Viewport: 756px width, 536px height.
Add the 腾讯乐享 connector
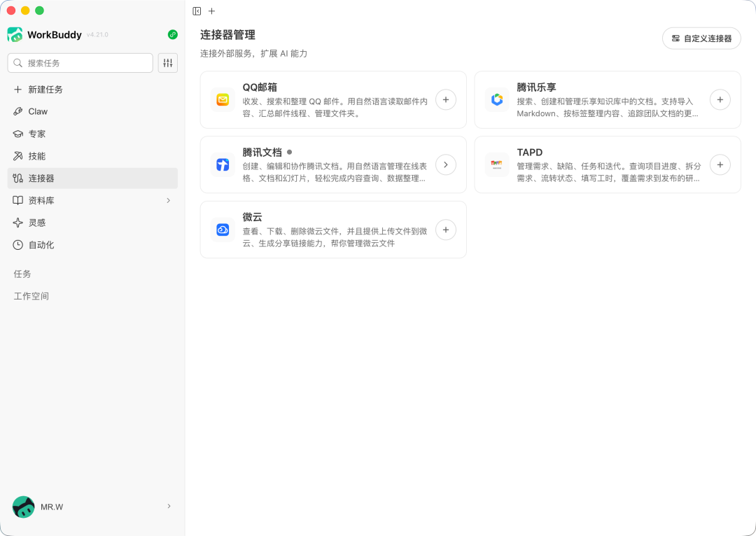(720, 100)
